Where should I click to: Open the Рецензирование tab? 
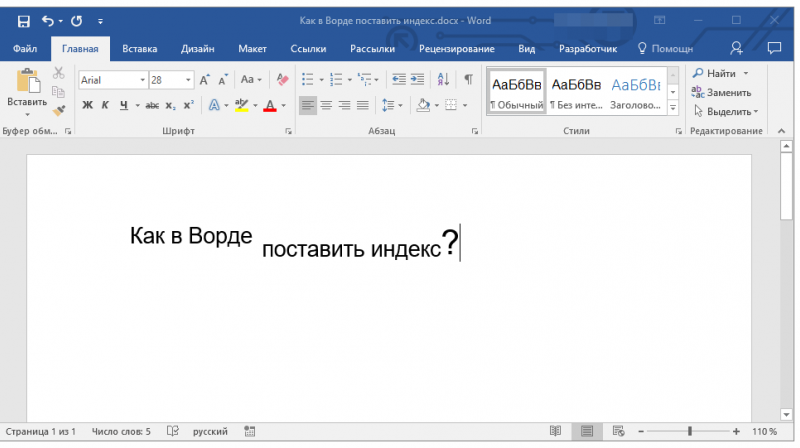[457, 49]
